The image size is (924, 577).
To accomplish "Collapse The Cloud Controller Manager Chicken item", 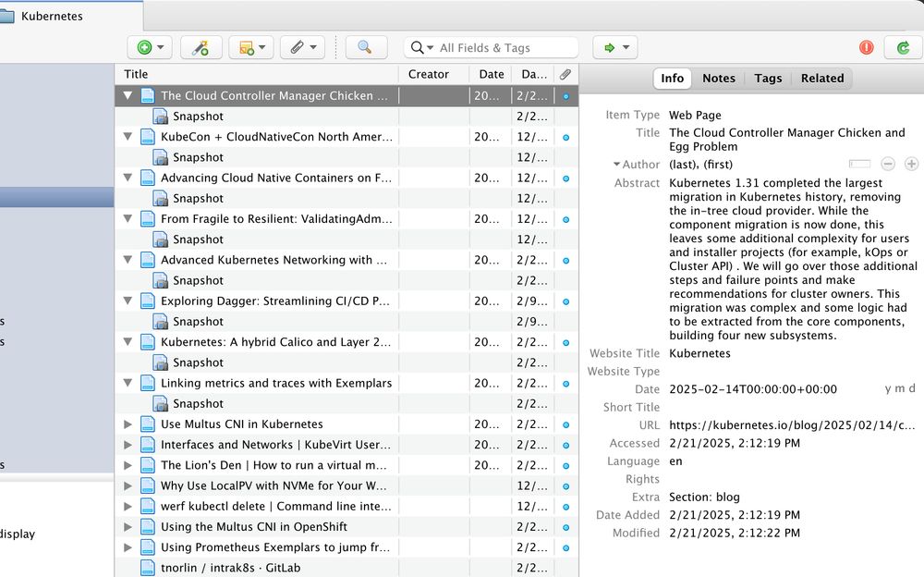I will 128,95.
